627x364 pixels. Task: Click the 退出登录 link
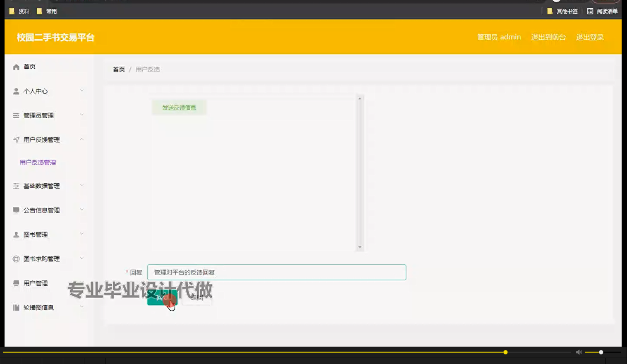coord(590,37)
